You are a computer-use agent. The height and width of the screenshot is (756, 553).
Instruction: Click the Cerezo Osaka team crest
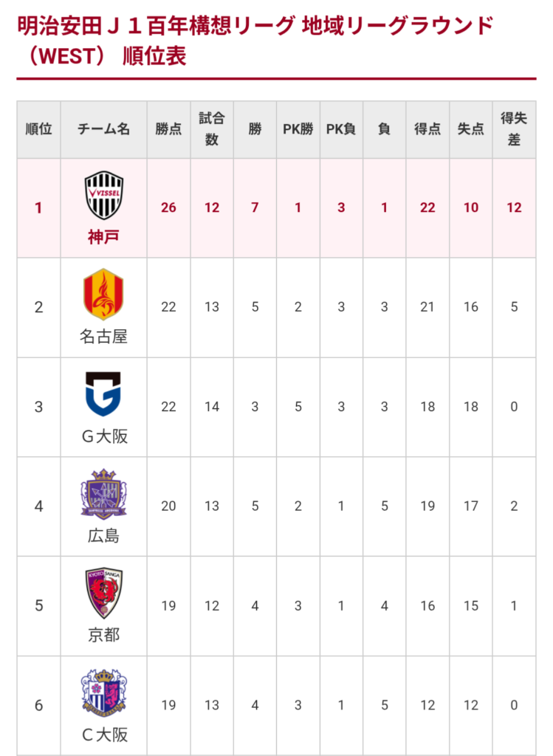(x=103, y=693)
